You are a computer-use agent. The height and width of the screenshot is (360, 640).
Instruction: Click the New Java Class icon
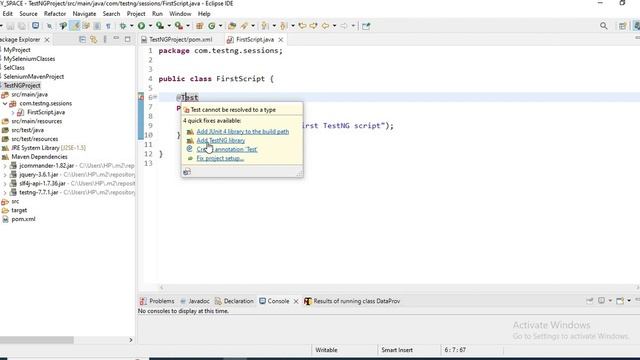point(211,26)
